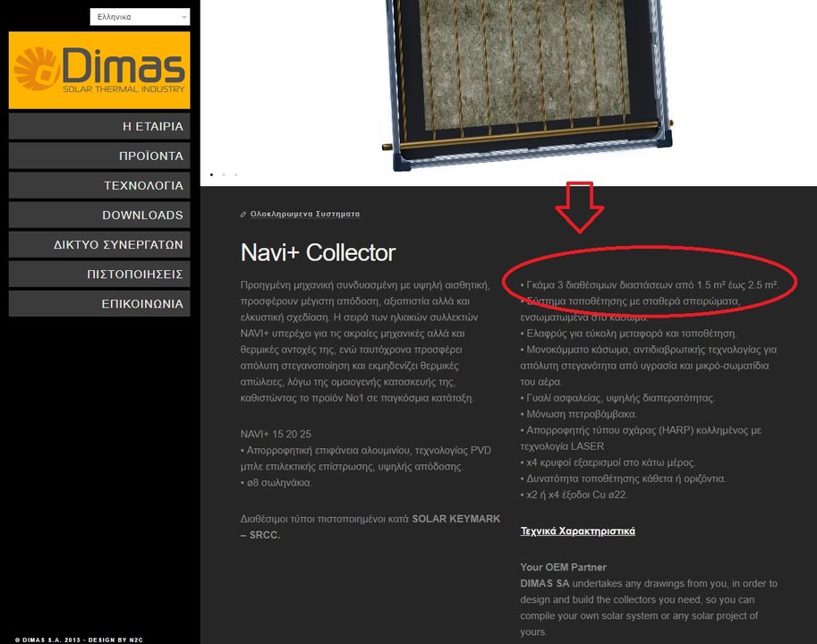Go to ΕΠΙΚΟΙΝΩΝΙΑ contact page
The width and height of the screenshot is (817, 644).
pyautogui.click(x=99, y=304)
